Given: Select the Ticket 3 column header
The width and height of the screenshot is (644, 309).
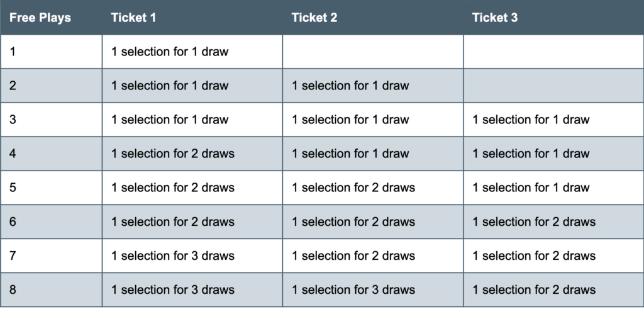Looking at the screenshot, I should pyautogui.click(x=553, y=18).
